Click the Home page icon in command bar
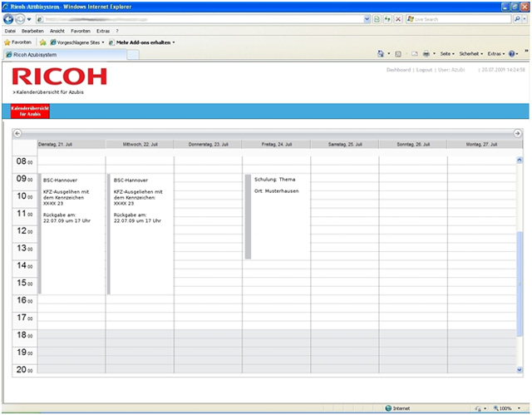 click(381, 53)
